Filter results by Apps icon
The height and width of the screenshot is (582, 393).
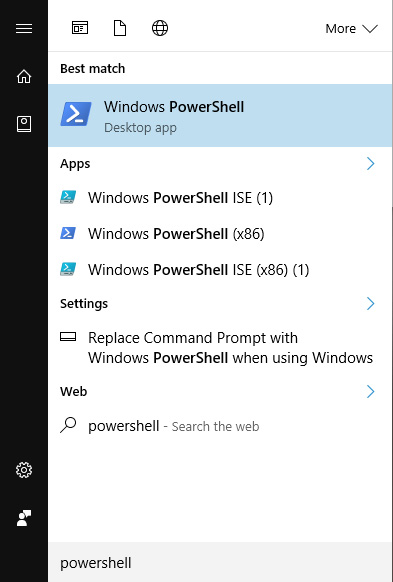pyautogui.click(x=80, y=28)
